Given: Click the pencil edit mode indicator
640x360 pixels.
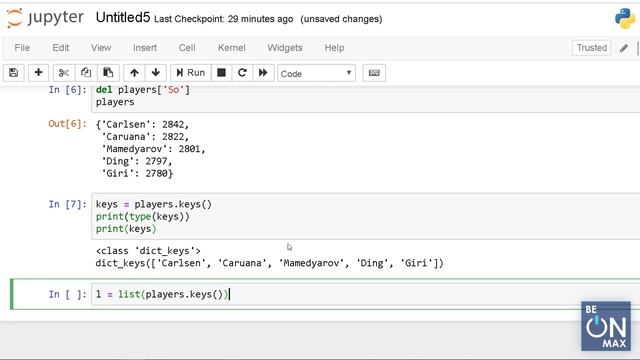Looking at the screenshot, I should [624, 48].
